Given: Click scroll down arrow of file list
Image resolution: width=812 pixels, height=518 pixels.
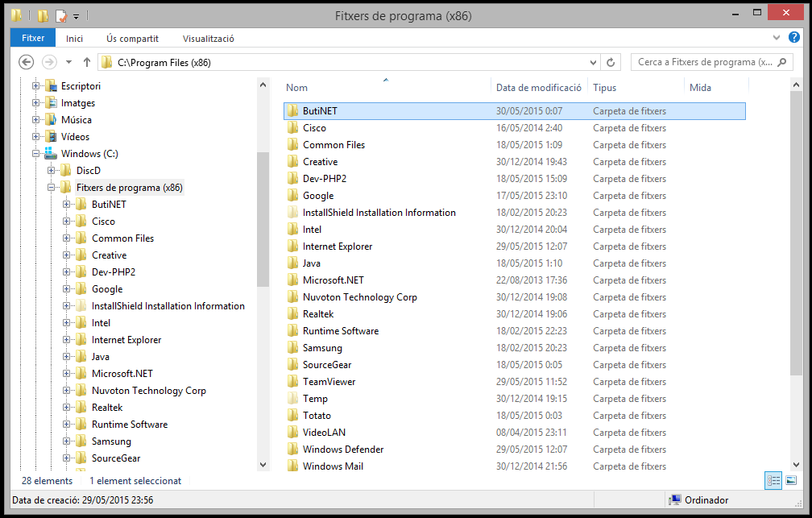Looking at the screenshot, I should [797, 465].
